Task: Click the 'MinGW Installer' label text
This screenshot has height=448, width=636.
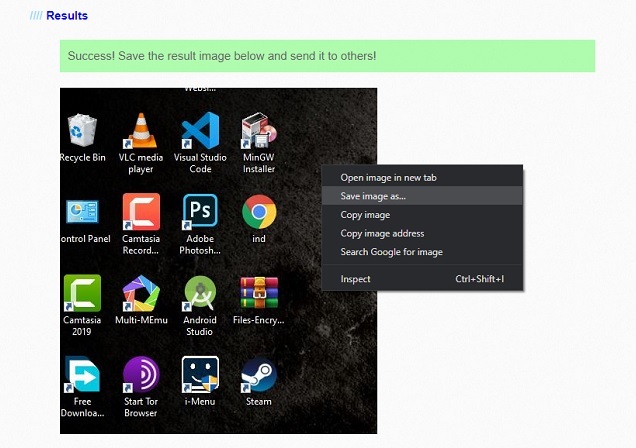Action: tap(259, 163)
